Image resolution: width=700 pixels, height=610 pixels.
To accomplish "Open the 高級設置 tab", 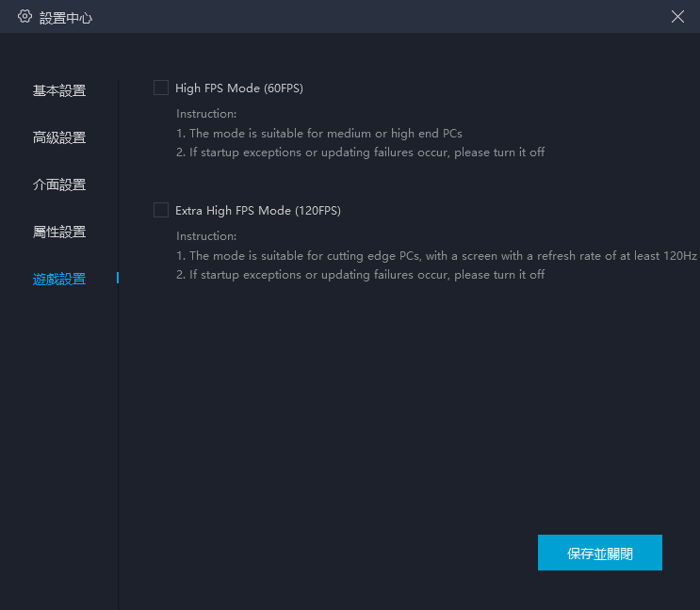I will click(59, 137).
